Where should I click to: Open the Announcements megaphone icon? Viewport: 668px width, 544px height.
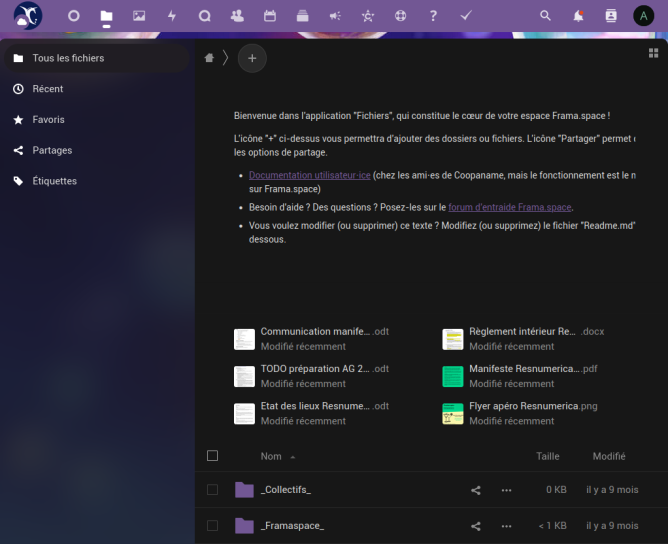[x=335, y=16]
